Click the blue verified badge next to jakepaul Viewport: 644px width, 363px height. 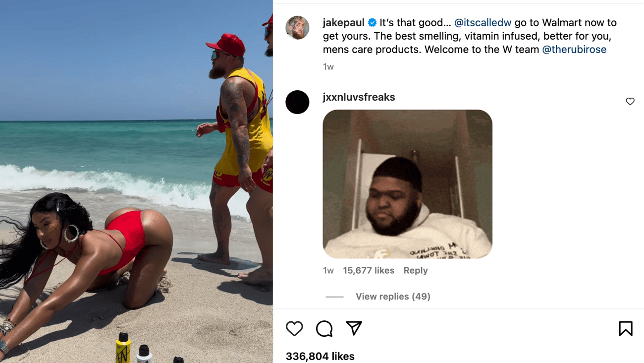coord(372,23)
